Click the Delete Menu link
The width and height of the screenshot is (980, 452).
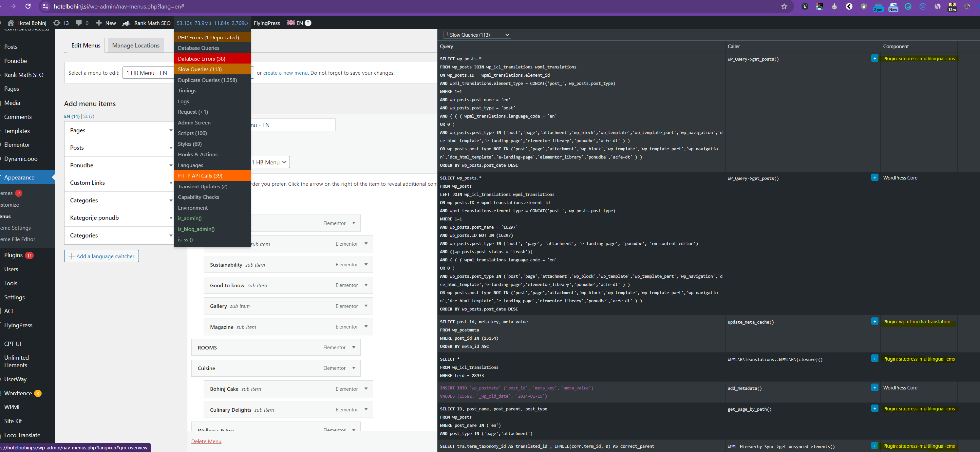206,441
